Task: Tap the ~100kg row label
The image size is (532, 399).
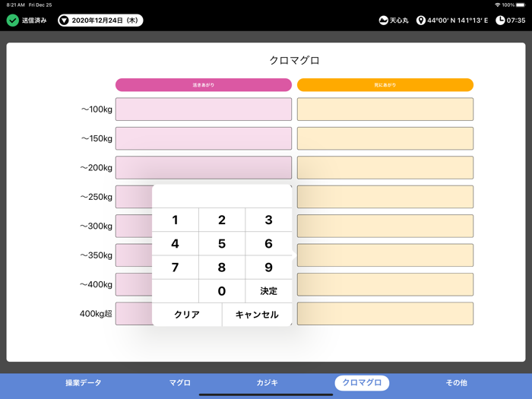Action: [x=97, y=109]
